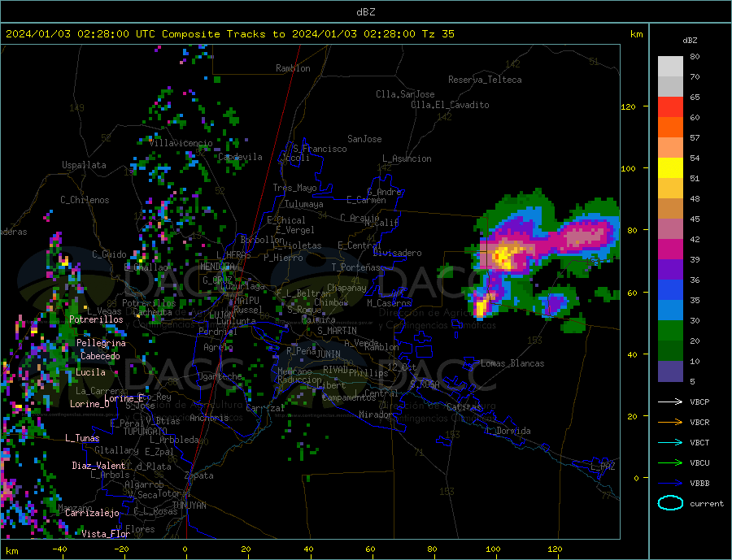This screenshot has width=732, height=560.
Task: Click the SanJose place label
Action: point(364,139)
